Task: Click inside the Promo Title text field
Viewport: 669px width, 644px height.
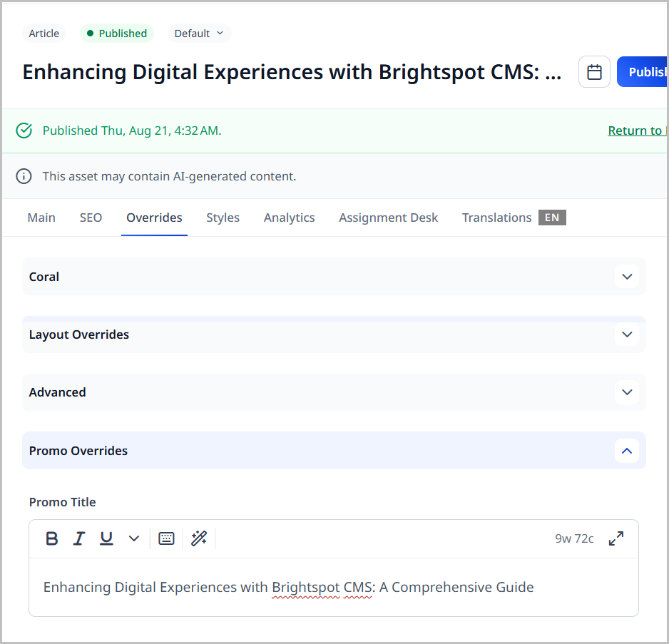Action: pyautogui.click(x=334, y=588)
